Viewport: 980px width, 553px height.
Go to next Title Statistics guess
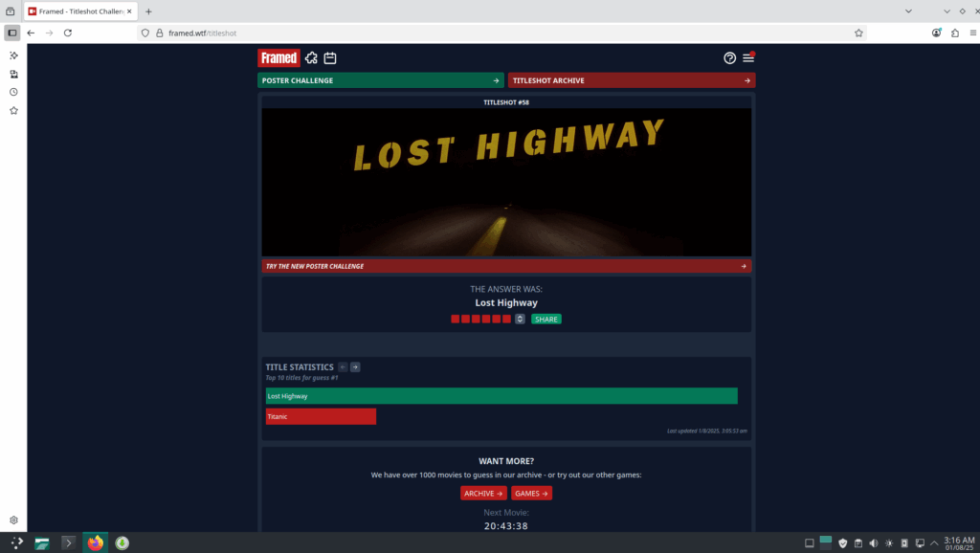[x=355, y=367]
